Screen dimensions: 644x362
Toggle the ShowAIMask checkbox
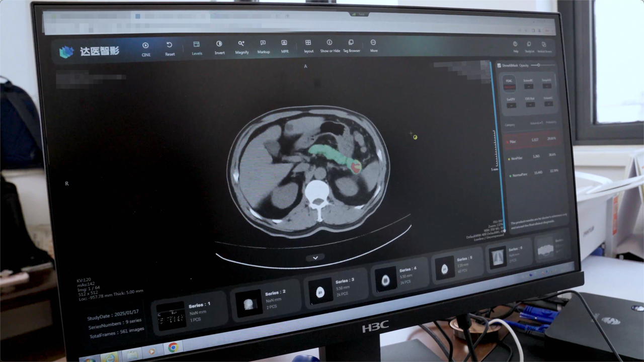[x=499, y=65]
